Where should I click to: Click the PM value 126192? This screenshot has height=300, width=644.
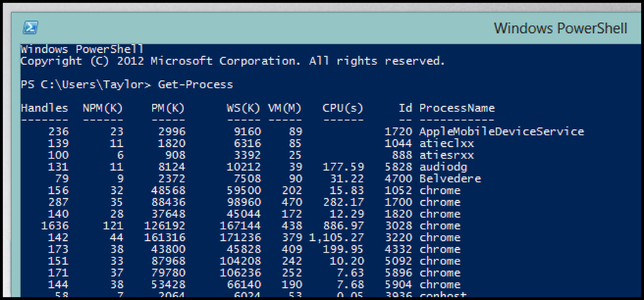(x=165, y=226)
